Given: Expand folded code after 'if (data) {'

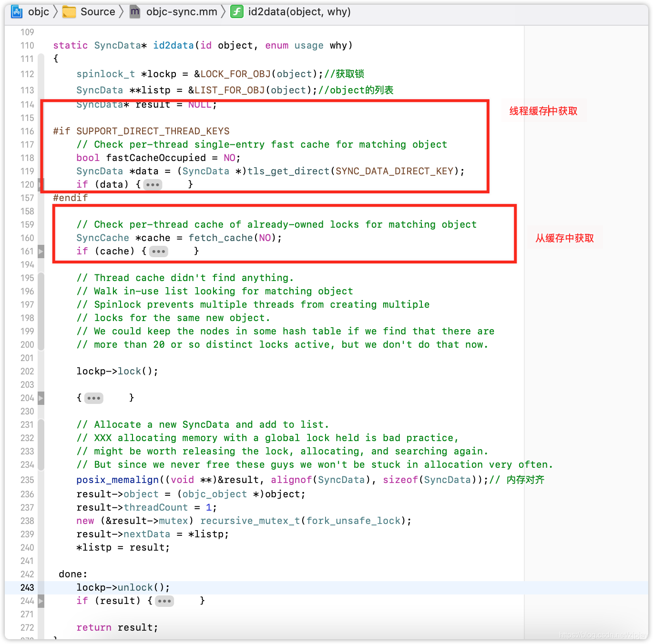Looking at the screenshot, I should coord(153,184).
